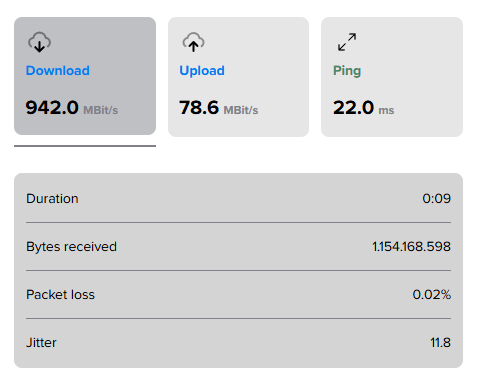Switch to the Upload tab card
483x373 pixels.
tap(238, 77)
